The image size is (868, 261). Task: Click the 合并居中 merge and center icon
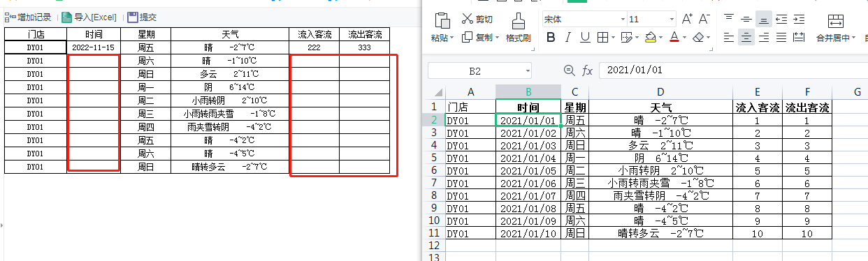tap(836, 21)
